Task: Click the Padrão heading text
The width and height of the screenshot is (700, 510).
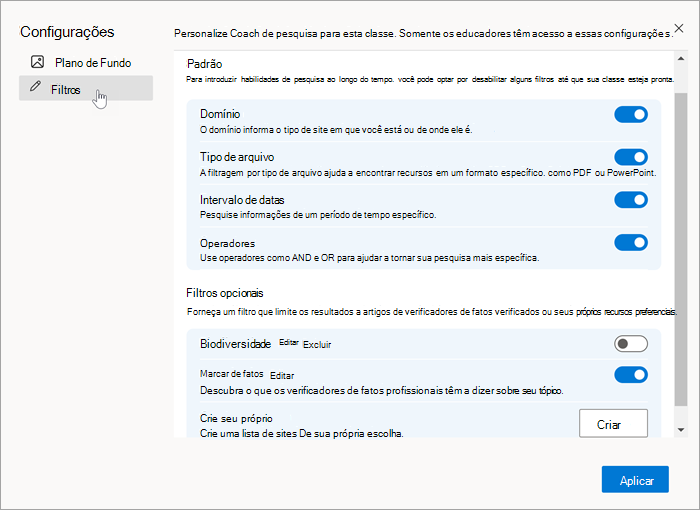Action: [x=204, y=64]
